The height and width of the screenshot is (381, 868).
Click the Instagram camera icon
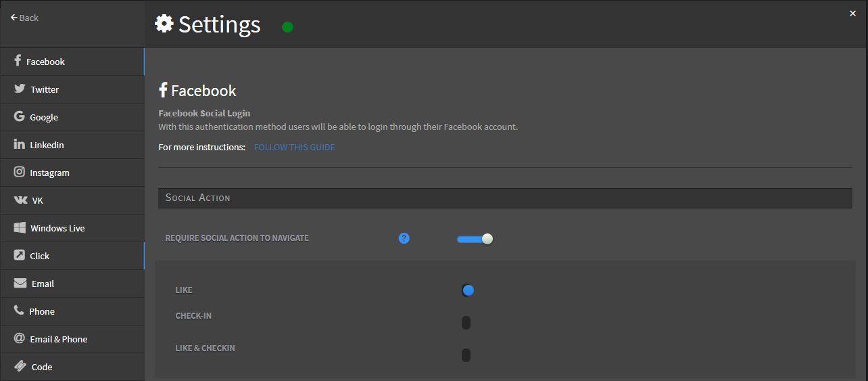(19, 172)
